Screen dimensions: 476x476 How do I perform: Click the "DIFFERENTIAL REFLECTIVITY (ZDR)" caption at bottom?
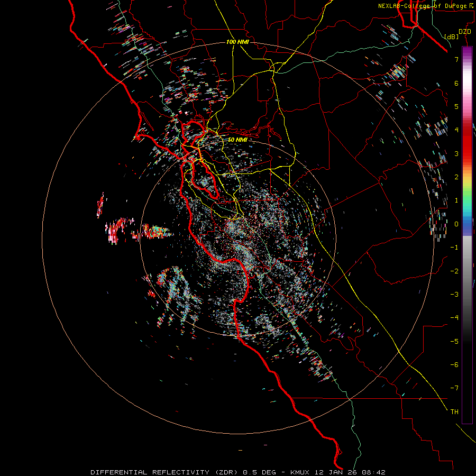(164, 472)
